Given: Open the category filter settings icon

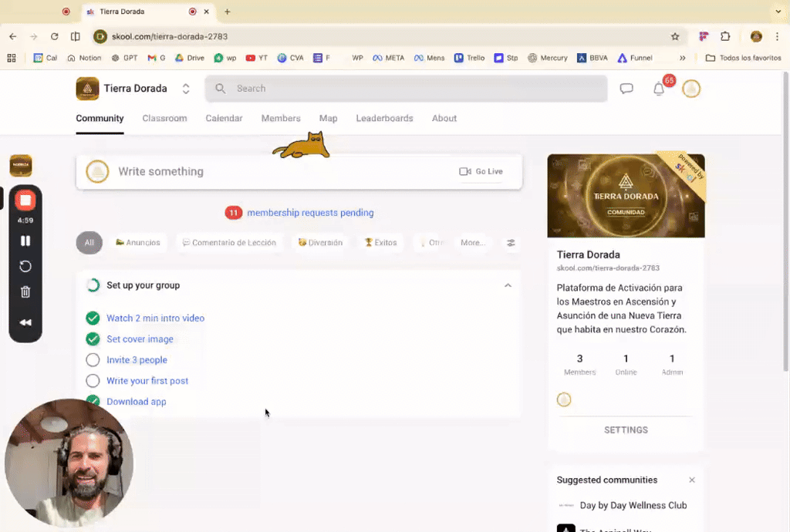Looking at the screenshot, I should click(x=511, y=243).
